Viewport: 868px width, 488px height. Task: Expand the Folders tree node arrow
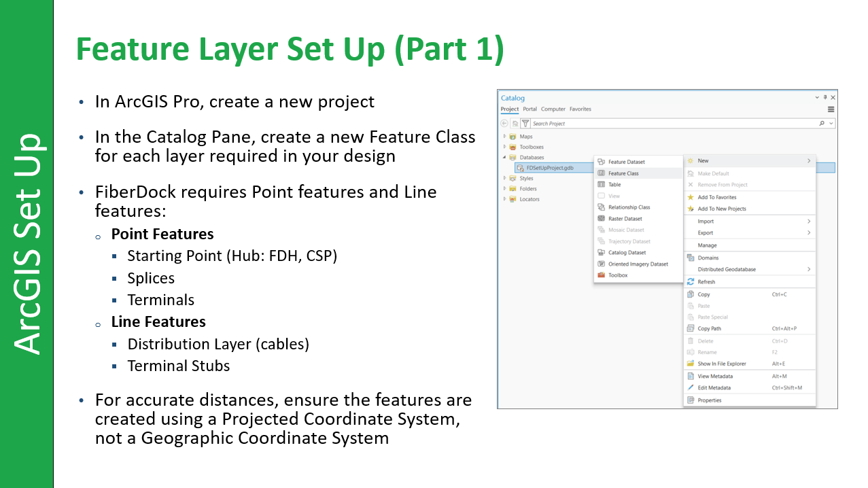coord(504,189)
